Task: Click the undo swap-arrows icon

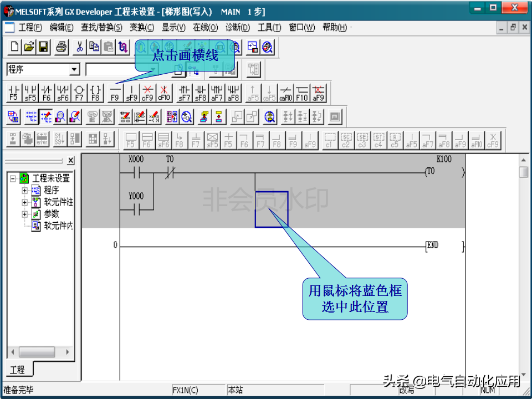Action: click(x=123, y=47)
